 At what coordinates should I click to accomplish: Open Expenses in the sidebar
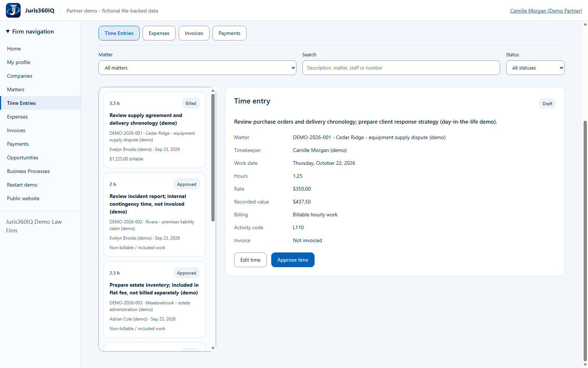(x=40, y=117)
